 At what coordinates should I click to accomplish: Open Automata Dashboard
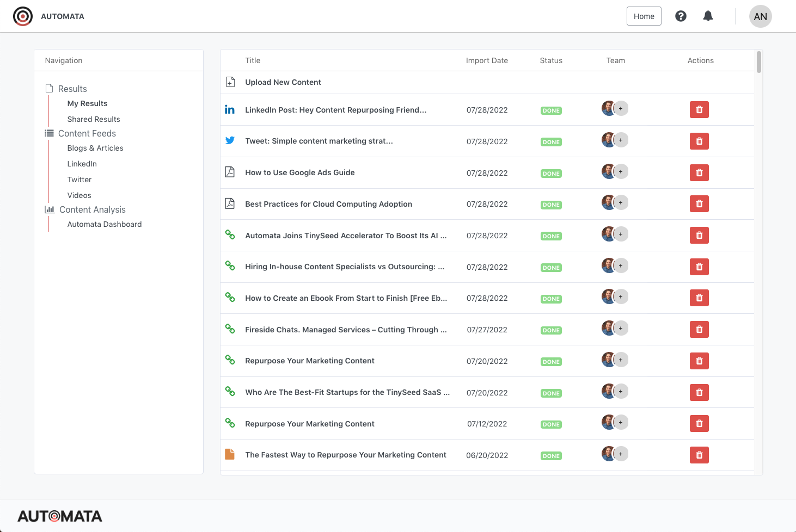click(105, 224)
